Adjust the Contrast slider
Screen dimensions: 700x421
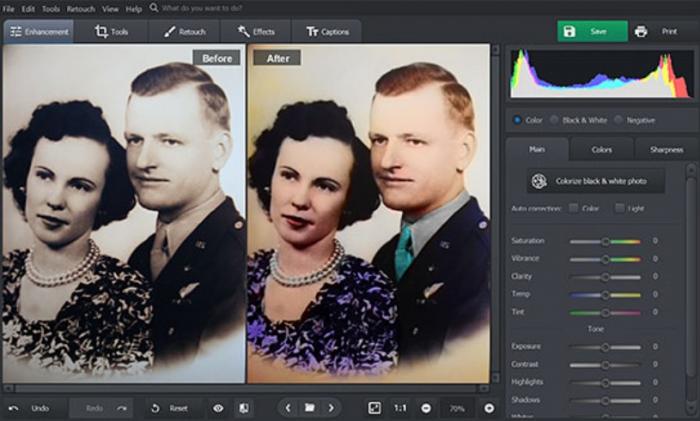605,365
